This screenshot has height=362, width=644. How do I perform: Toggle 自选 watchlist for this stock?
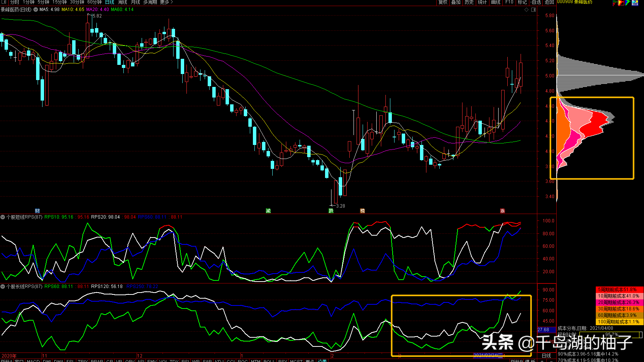pos(536,2)
